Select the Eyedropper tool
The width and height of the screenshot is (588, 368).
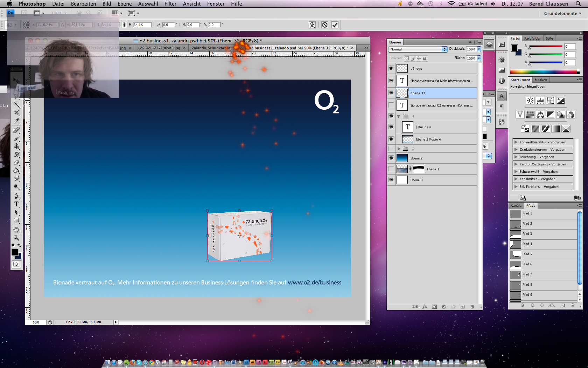16,121
